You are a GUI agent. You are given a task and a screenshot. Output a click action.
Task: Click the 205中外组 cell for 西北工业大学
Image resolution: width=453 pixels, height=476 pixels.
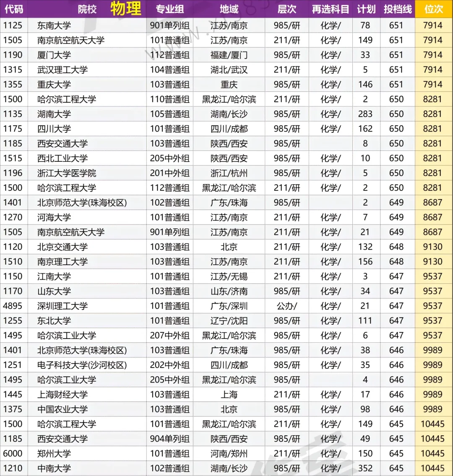point(169,158)
